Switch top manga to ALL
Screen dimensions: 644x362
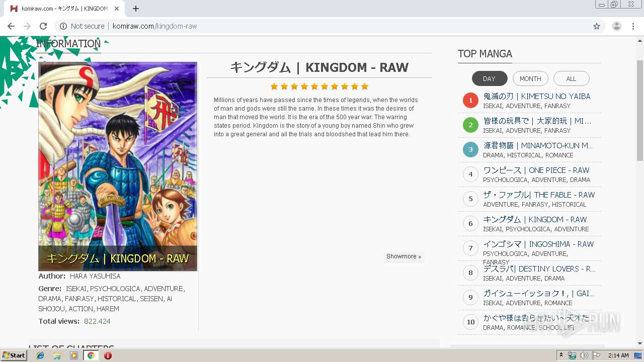tap(571, 78)
